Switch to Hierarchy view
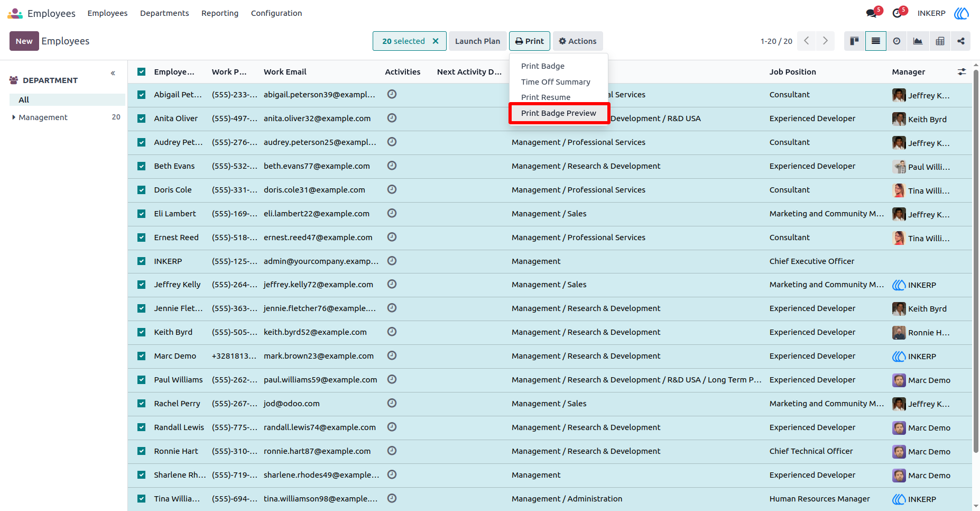This screenshot has width=980, height=511. click(961, 41)
